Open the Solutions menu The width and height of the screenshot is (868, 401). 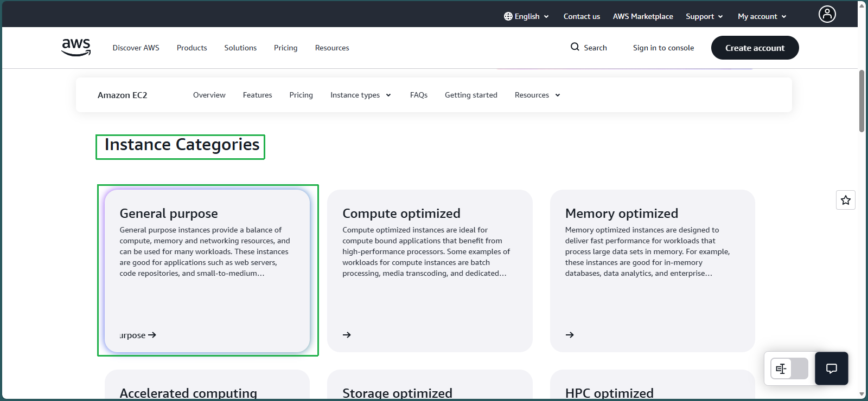[240, 48]
